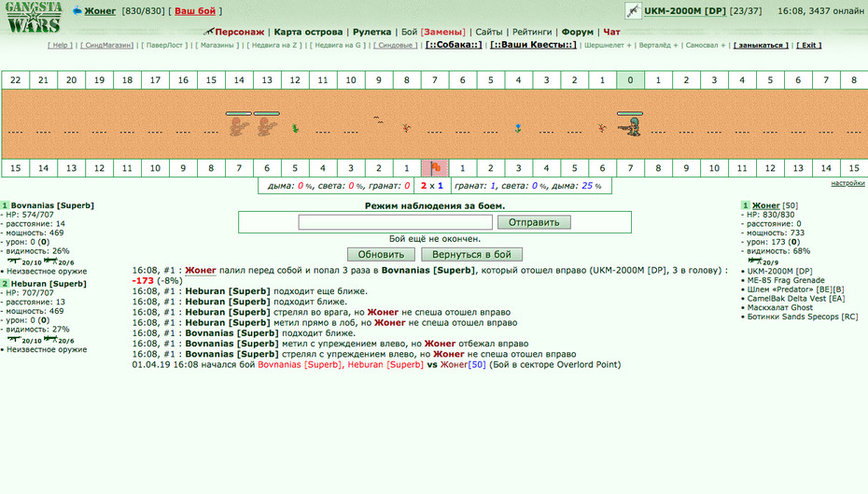Click the Обновить button
Viewport: 868px width, 494px height.
coord(381,254)
